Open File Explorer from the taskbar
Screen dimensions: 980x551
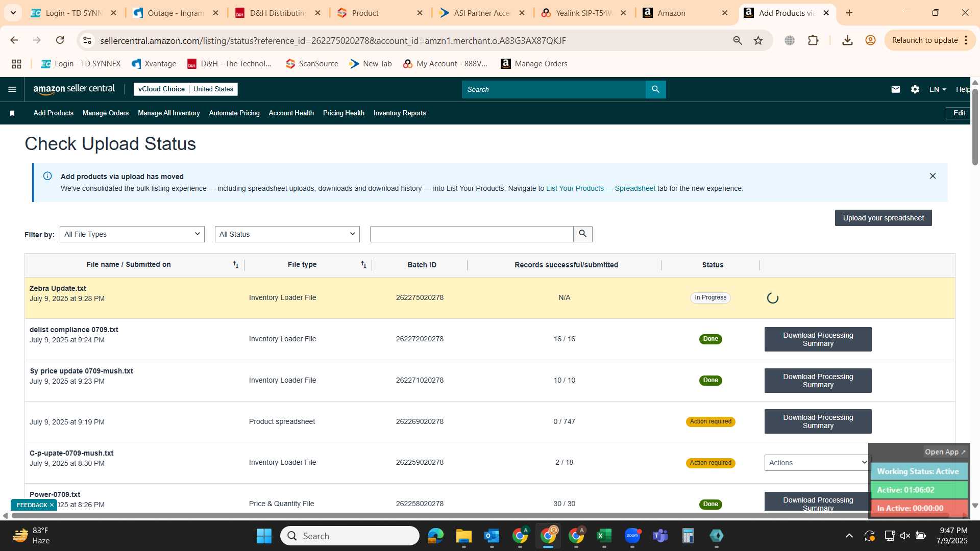tap(463, 536)
